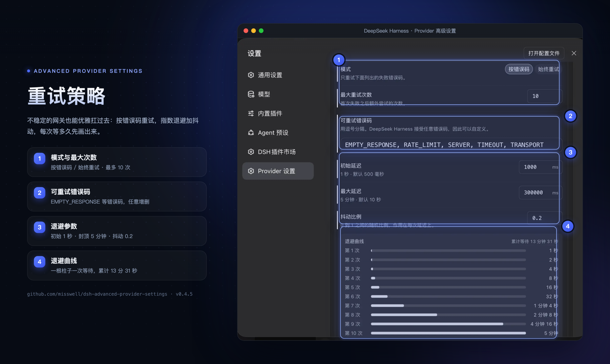Click the 第 5 次 row label
610x364 pixels.
352,287
